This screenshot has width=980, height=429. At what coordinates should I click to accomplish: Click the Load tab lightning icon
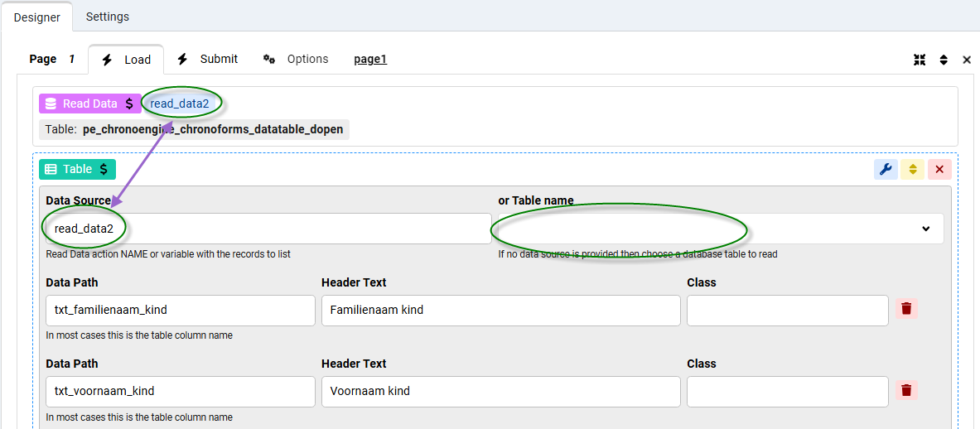coord(107,60)
